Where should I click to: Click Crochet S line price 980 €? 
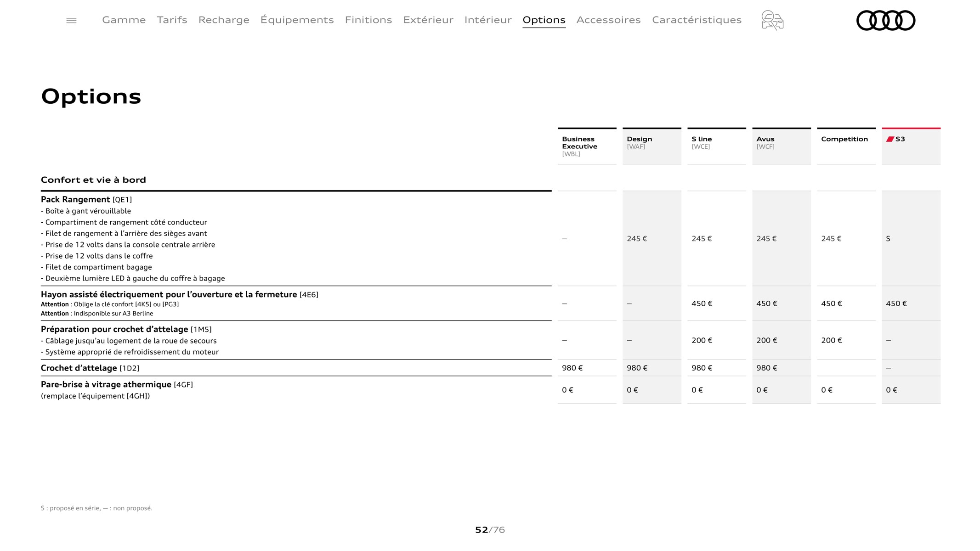pyautogui.click(x=702, y=368)
